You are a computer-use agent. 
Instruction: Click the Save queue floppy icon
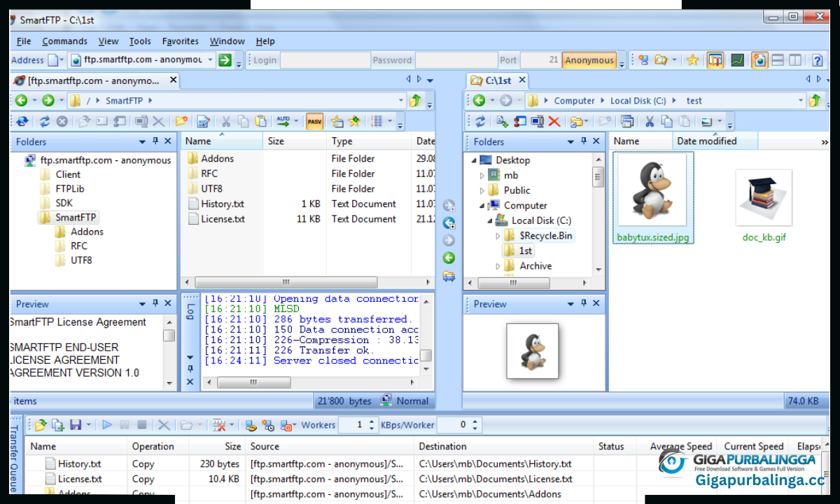pyautogui.click(x=75, y=425)
